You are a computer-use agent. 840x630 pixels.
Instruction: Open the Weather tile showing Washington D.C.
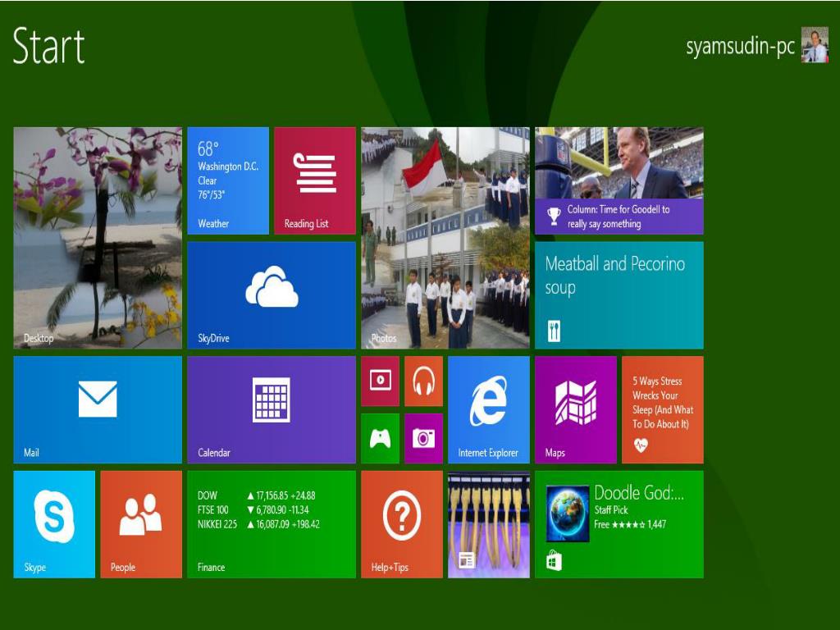228,180
